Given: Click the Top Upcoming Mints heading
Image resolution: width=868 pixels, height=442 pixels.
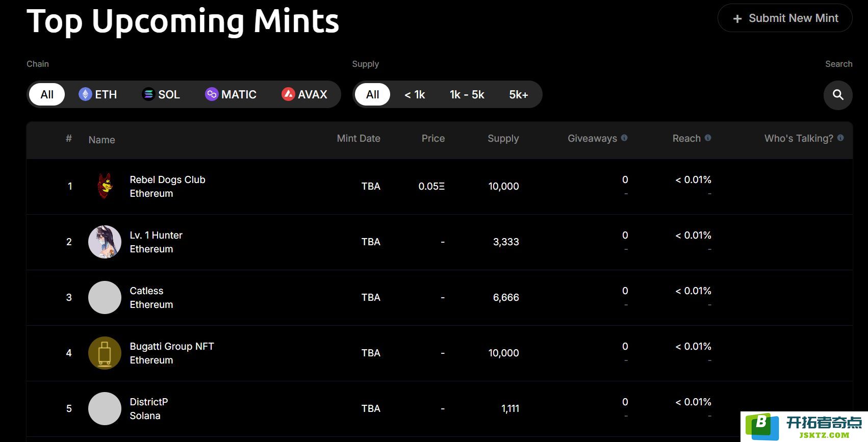Looking at the screenshot, I should pyautogui.click(x=183, y=22).
